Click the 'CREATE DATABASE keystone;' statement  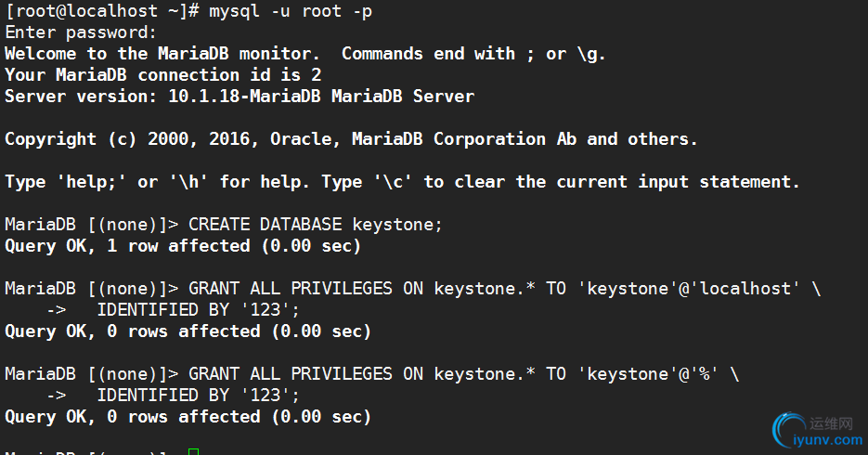[x=315, y=225]
